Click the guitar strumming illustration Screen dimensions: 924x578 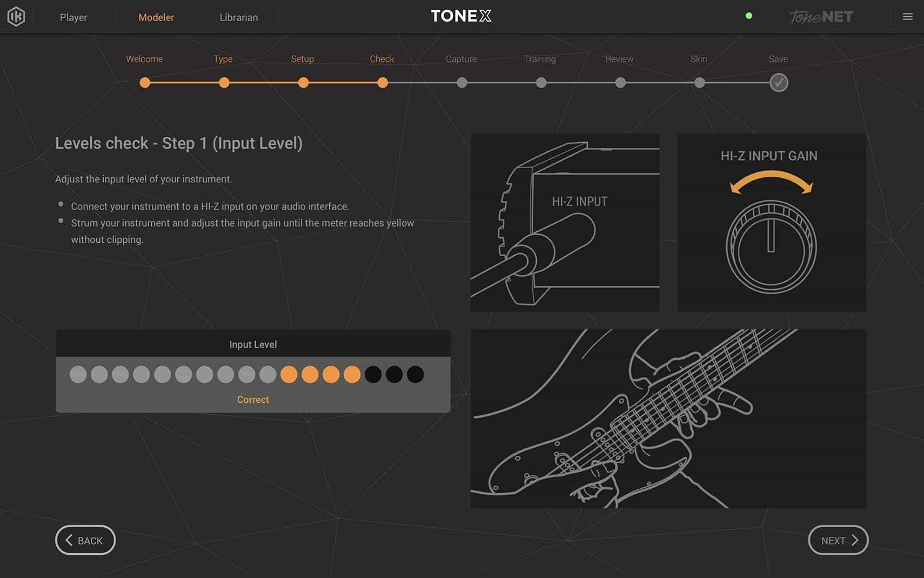[x=668, y=418]
